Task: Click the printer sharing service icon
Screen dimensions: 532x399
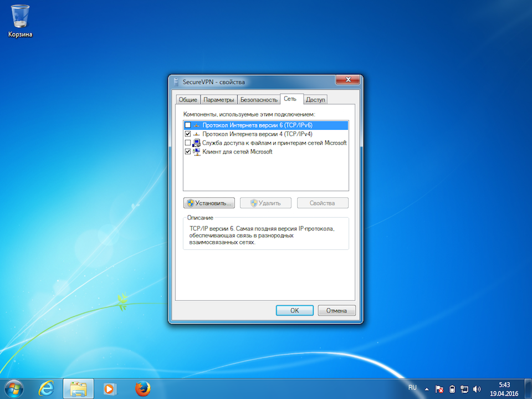Action: coord(196,143)
